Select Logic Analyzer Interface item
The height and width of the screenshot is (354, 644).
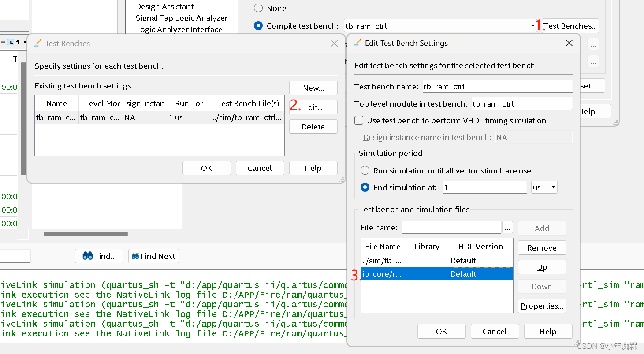point(179,29)
